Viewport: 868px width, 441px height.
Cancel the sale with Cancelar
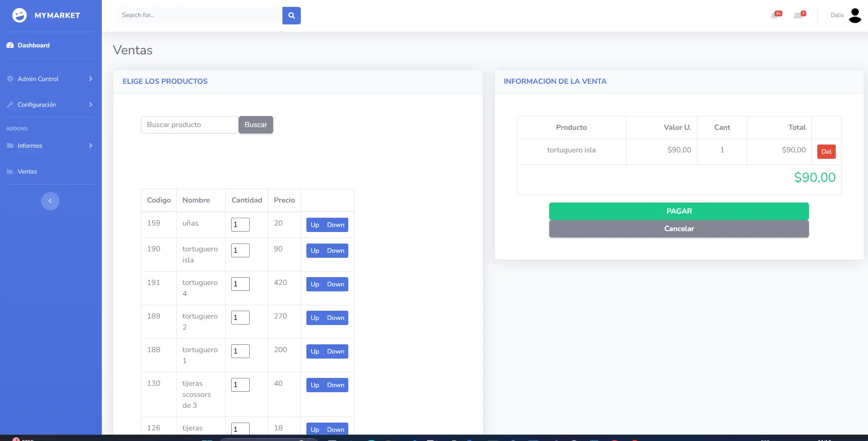pos(679,229)
